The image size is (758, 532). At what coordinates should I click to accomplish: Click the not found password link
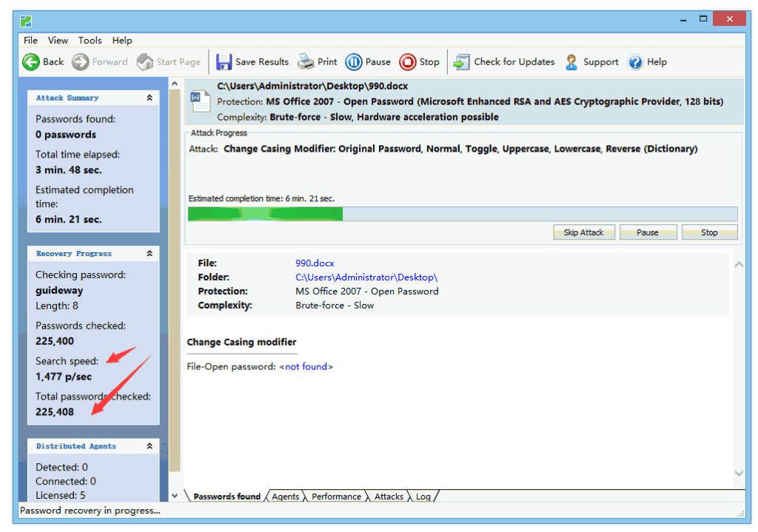coord(306,367)
